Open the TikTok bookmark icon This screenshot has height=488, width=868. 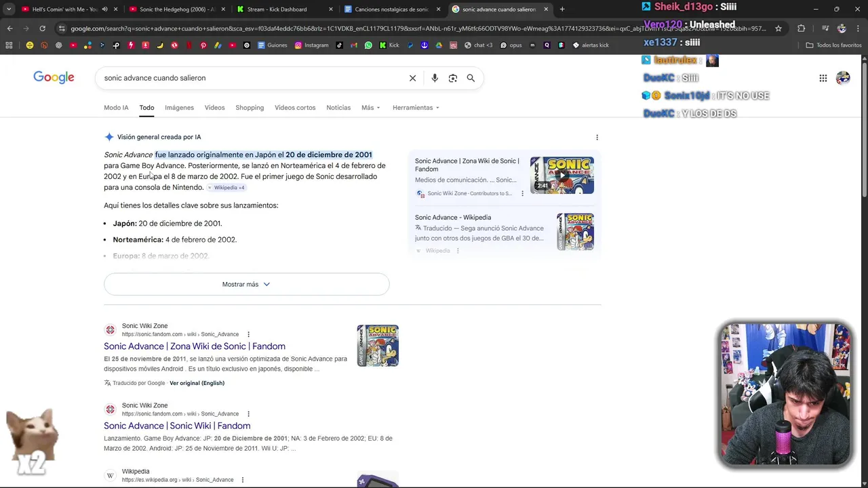click(x=339, y=45)
